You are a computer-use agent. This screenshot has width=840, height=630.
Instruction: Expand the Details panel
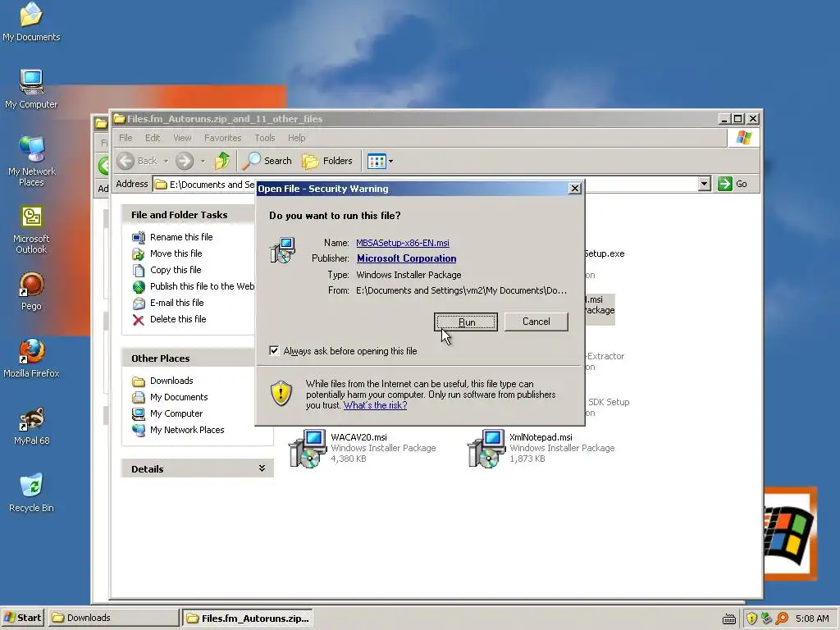(262, 468)
